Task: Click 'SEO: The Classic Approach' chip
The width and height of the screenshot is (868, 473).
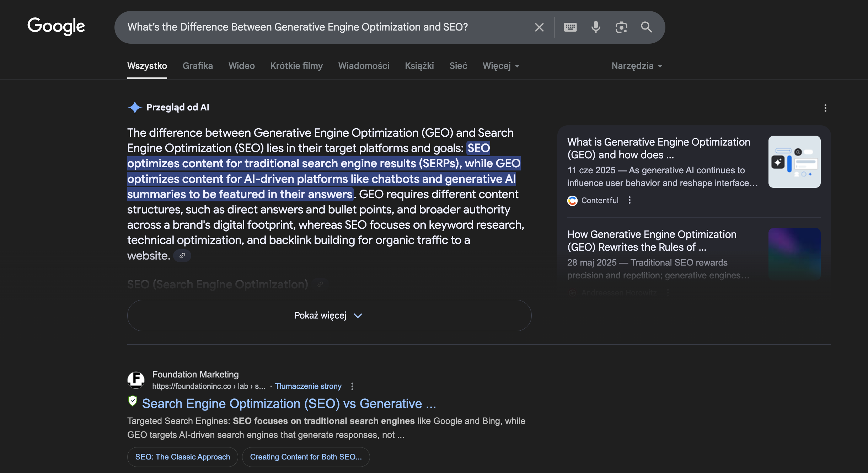Action: [182, 457]
